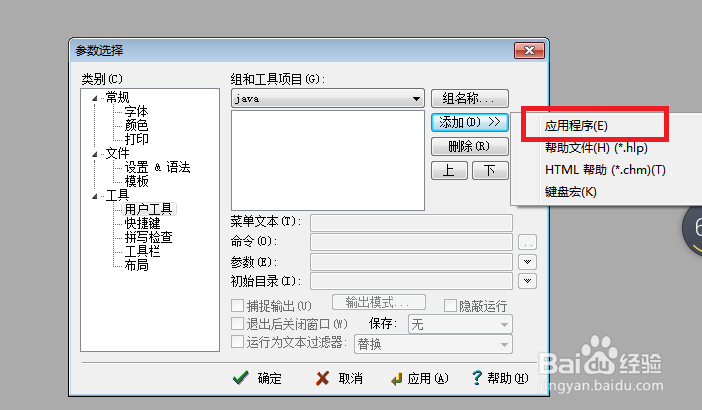Select 颜色 in the category tree

coord(136,125)
